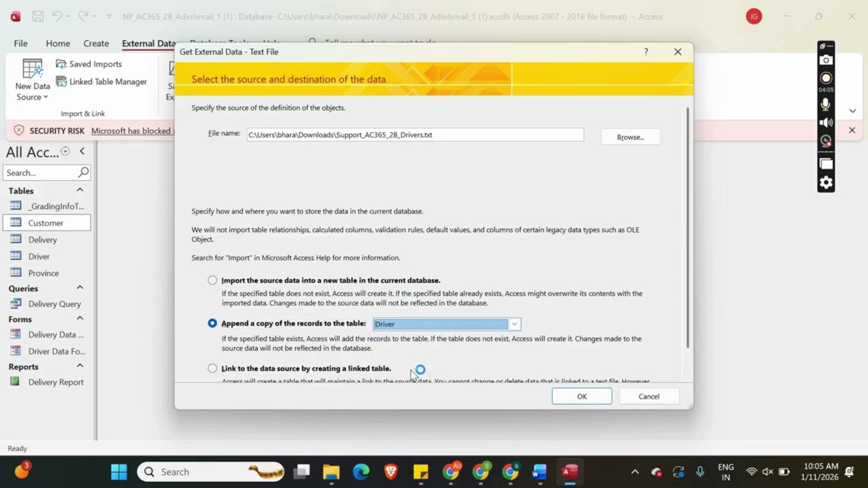Click Cancel in the dialog
The width and height of the screenshot is (868, 488).
coord(649,396)
